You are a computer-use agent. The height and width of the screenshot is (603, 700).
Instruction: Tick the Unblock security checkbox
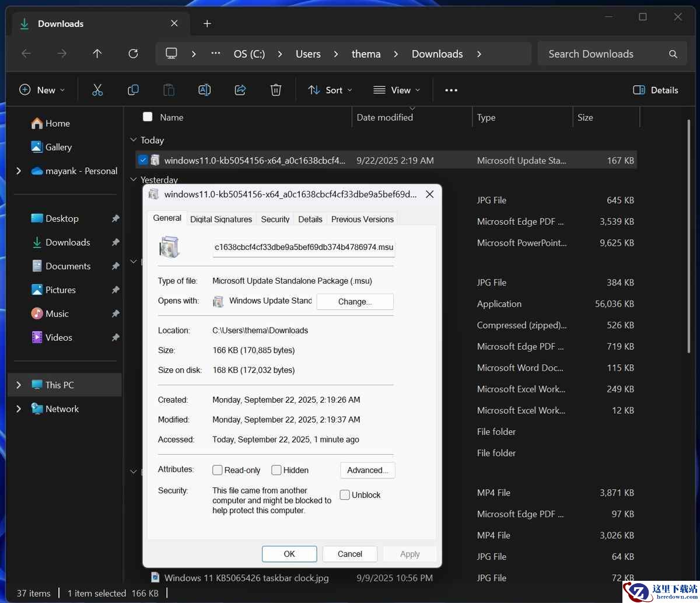pyautogui.click(x=345, y=495)
